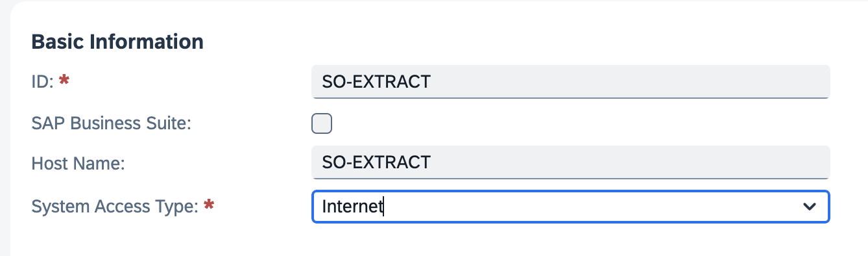The image size is (868, 256).
Task: Tick the SAP Business Suite checkbox
Action: point(322,123)
